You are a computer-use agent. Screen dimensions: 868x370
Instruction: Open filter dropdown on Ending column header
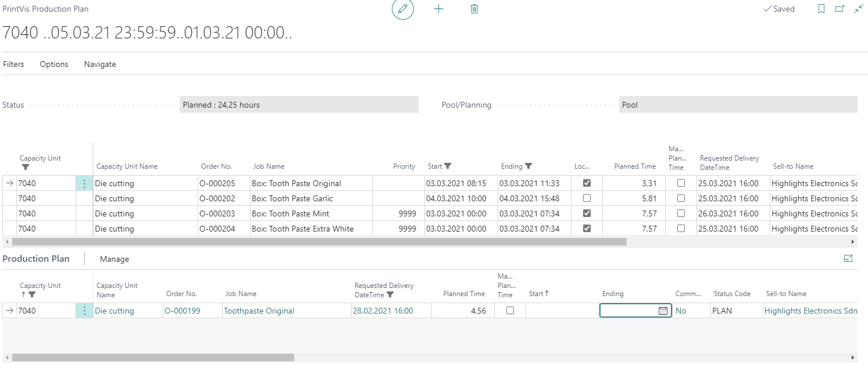point(528,166)
